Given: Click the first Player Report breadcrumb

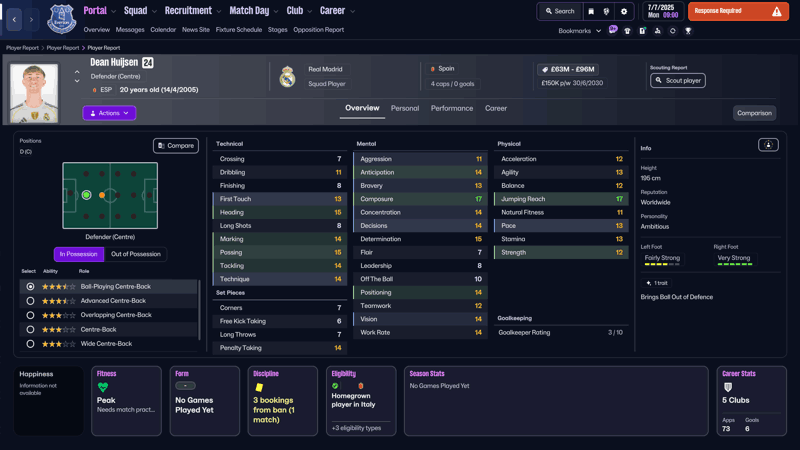Looking at the screenshot, I should (x=22, y=48).
